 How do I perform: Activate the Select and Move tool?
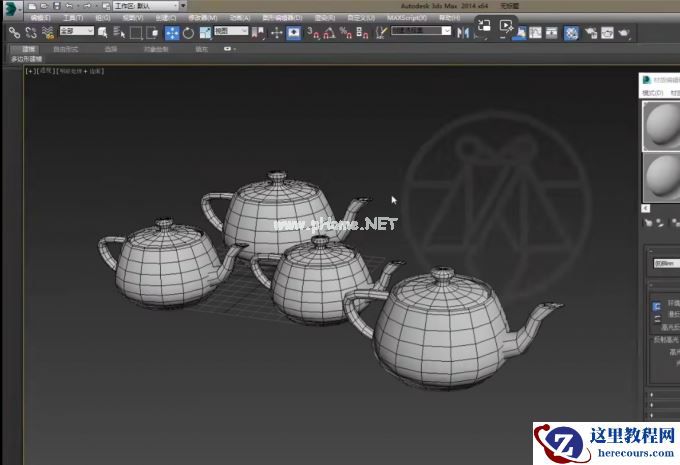(172, 33)
